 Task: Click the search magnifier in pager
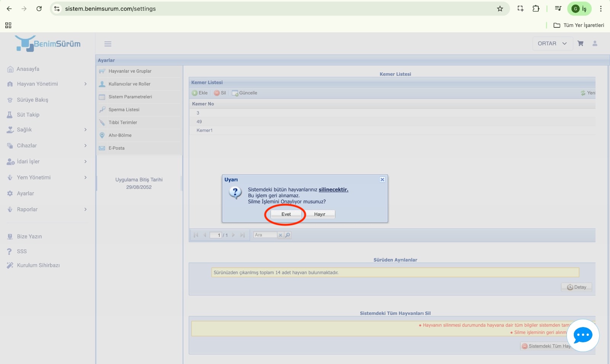click(288, 235)
